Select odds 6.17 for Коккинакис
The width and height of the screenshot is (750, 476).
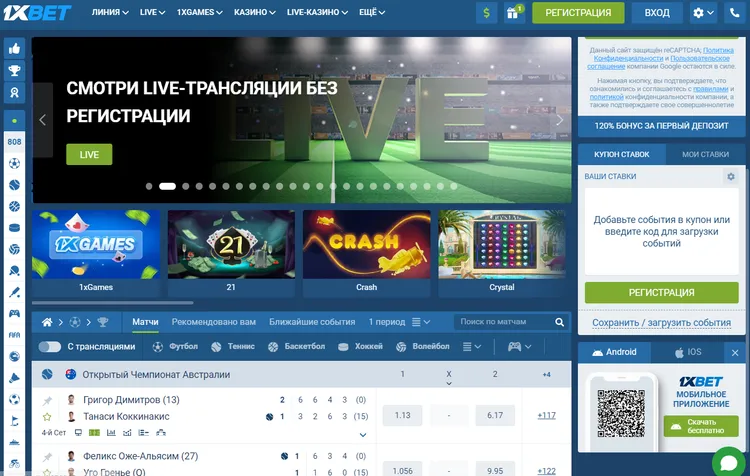coord(495,416)
